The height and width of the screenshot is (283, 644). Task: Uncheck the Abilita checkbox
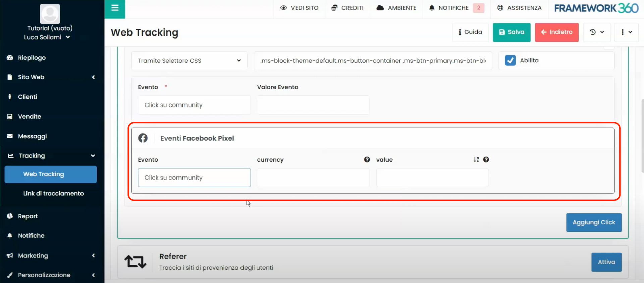click(x=510, y=60)
